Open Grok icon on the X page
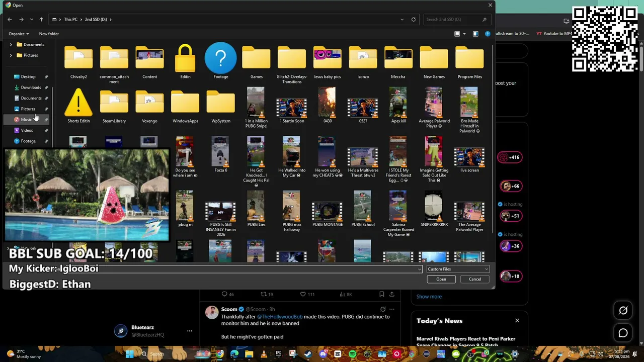The height and width of the screenshot is (362, 644). click(x=623, y=311)
